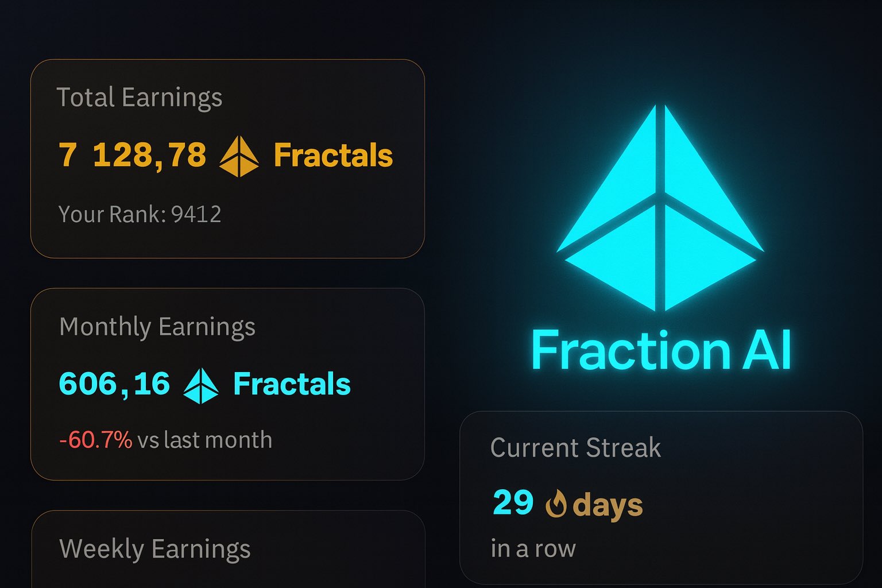882x588 pixels.
Task: Click the -60.7% vs last month stat
Action: click(165, 439)
